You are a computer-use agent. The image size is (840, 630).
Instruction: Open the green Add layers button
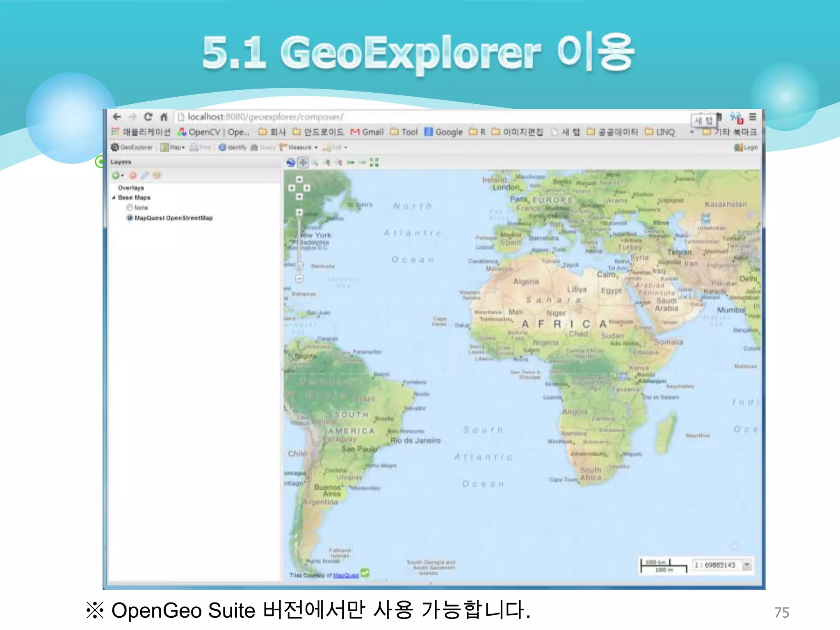pos(117,176)
